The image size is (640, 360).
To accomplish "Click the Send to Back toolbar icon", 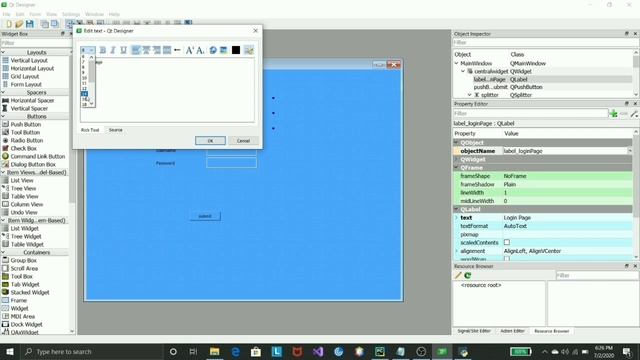I will pyautogui.click(x=44, y=24).
